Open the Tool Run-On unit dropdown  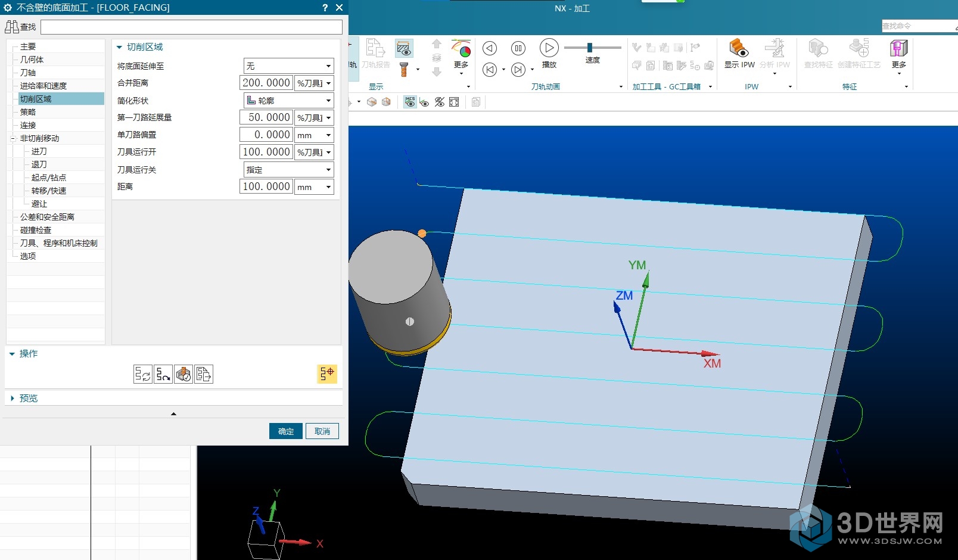(314, 153)
